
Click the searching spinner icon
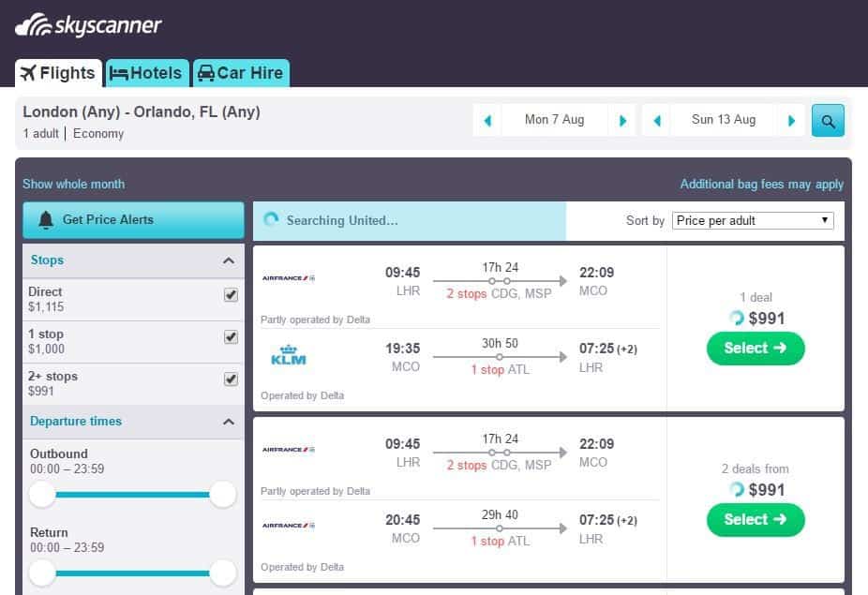271,220
